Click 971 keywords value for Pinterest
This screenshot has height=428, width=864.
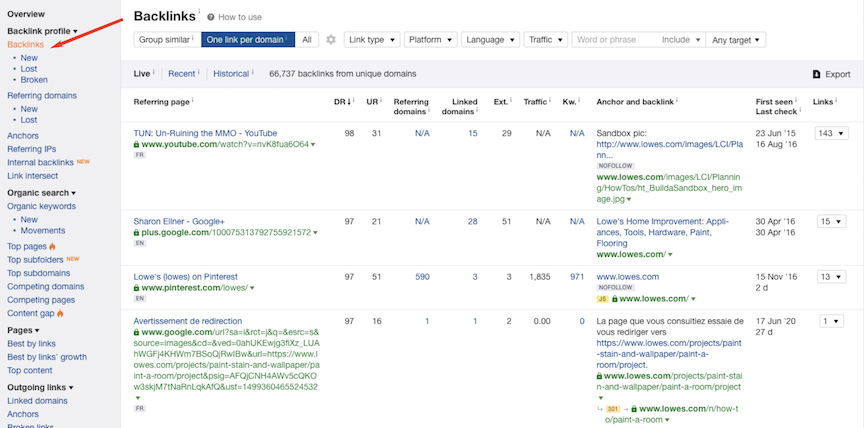(x=577, y=277)
